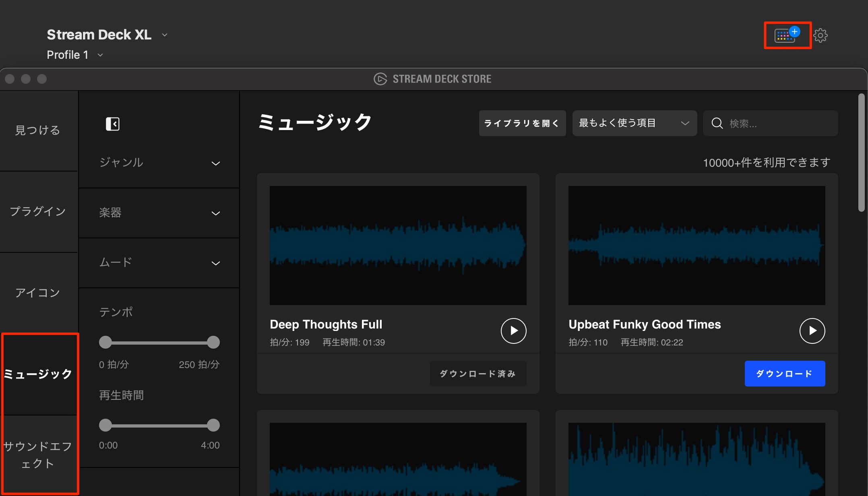Click the 10000+件を利用できます text
Image resolution: width=868 pixels, height=496 pixels.
click(x=767, y=163)
